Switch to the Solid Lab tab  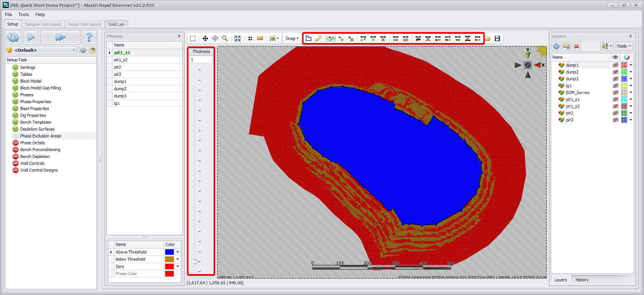[x=116, y=24]
